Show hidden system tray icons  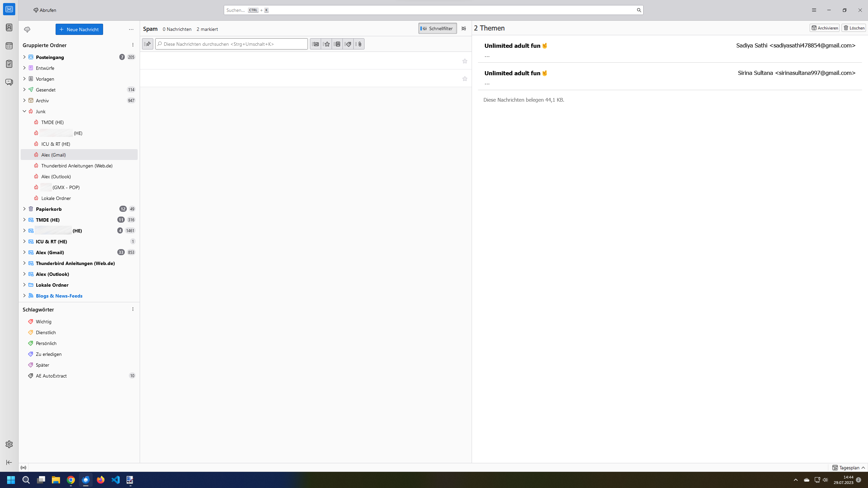[796, 480]
